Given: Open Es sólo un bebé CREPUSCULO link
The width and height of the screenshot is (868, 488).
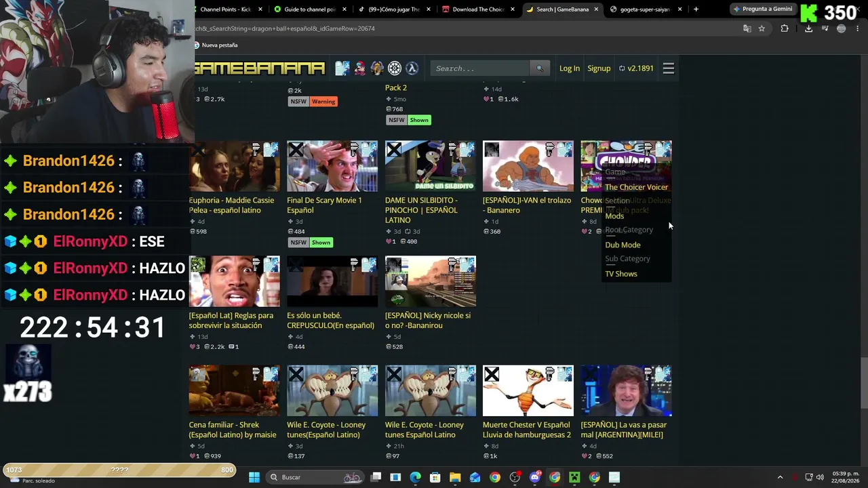Looking at the screenshot, I should tap(330, 321).
